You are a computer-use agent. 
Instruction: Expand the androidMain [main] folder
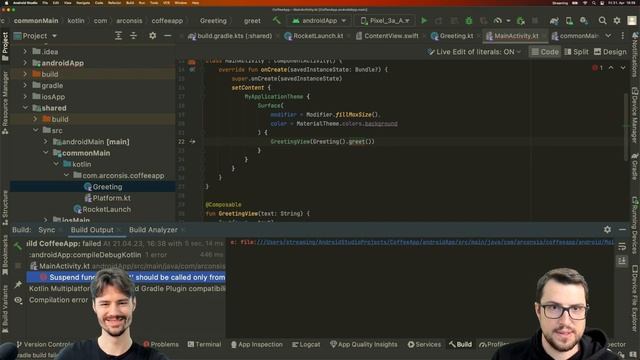tap(46, 142)
